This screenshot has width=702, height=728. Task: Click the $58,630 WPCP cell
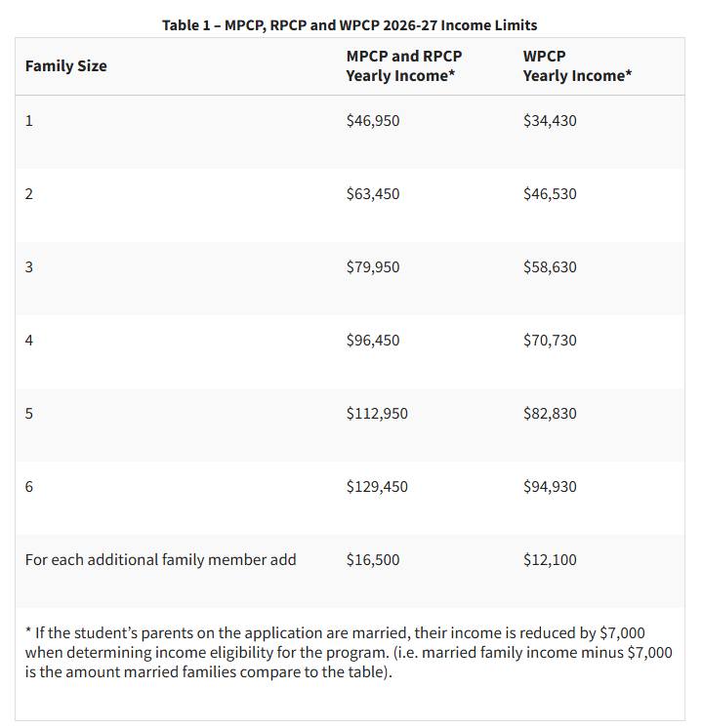[x=550, y=267]
